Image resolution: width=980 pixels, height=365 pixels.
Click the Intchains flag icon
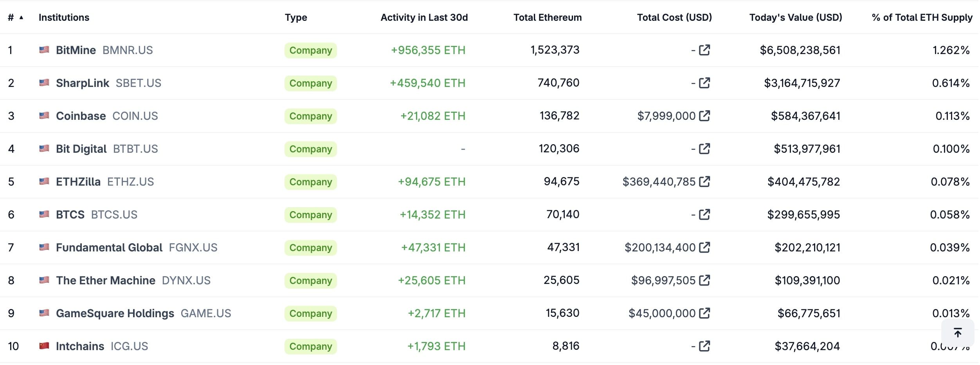44,346
